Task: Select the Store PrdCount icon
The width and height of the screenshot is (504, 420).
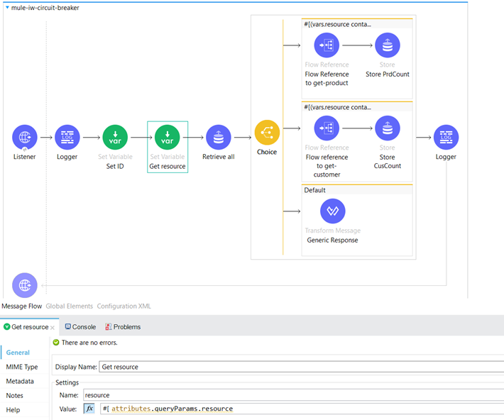Action: 388,45
